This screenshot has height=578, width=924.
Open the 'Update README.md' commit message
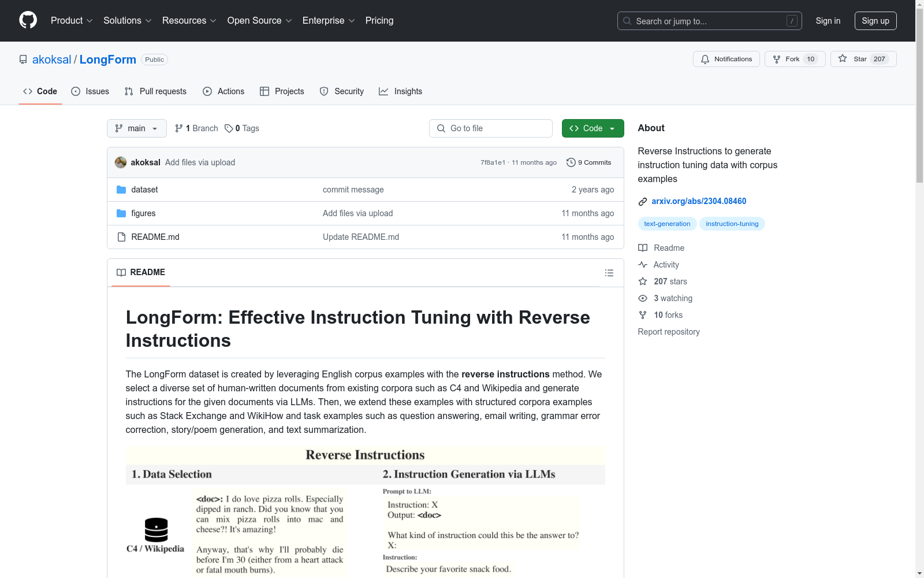coord(361,237)
